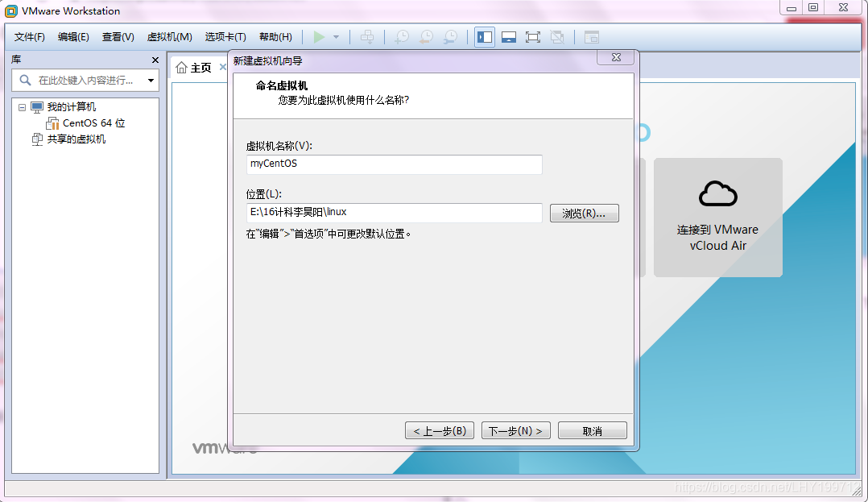Click the 位置 path input field
Screen dimensions: 868x502
point(395,213)
